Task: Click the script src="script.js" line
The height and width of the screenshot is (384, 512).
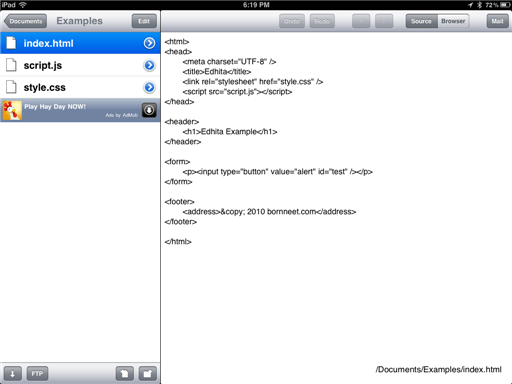Action: click(x=237, y=92)
